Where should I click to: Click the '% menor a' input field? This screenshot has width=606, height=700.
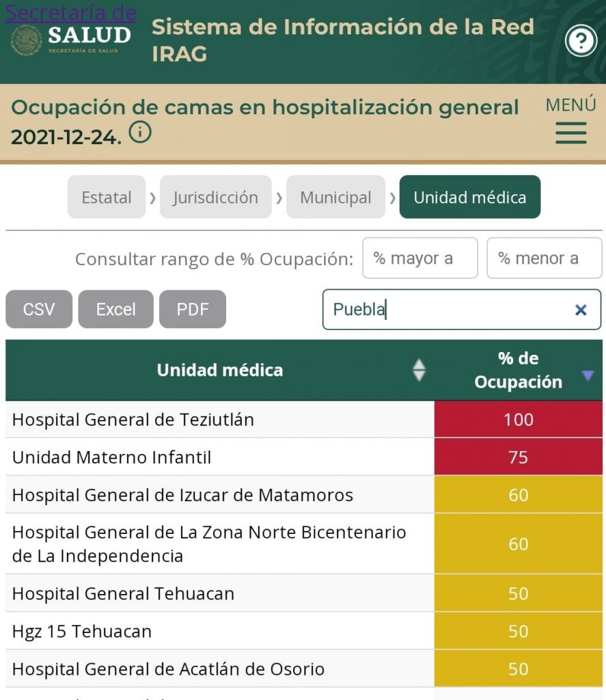[x=544, y=258]
